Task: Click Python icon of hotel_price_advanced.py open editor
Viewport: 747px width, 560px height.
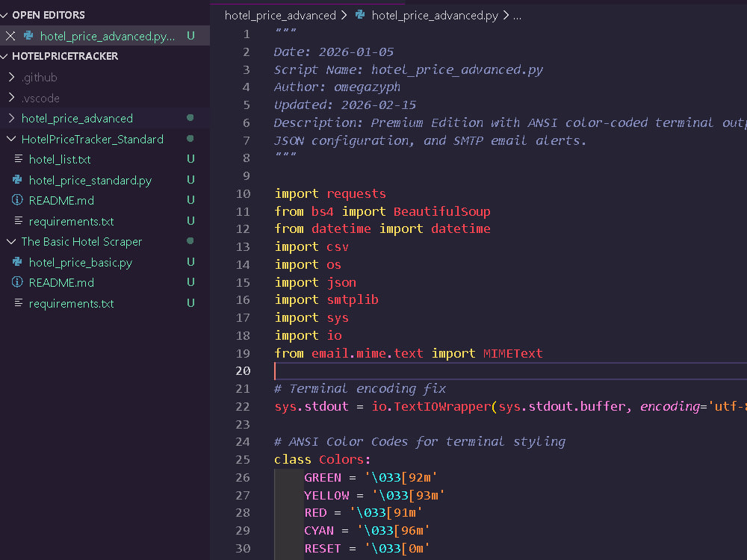Action: (28, 36)
